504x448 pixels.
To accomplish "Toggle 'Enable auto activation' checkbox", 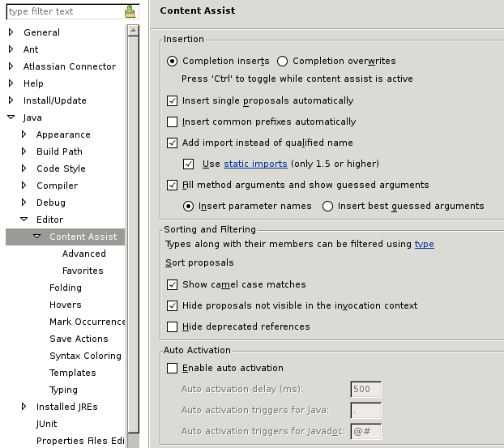I will tap(172, 368).
